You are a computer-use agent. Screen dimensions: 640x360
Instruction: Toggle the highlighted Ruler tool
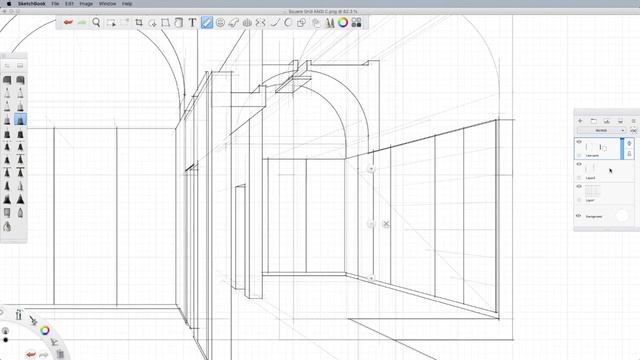pos(207,22)
